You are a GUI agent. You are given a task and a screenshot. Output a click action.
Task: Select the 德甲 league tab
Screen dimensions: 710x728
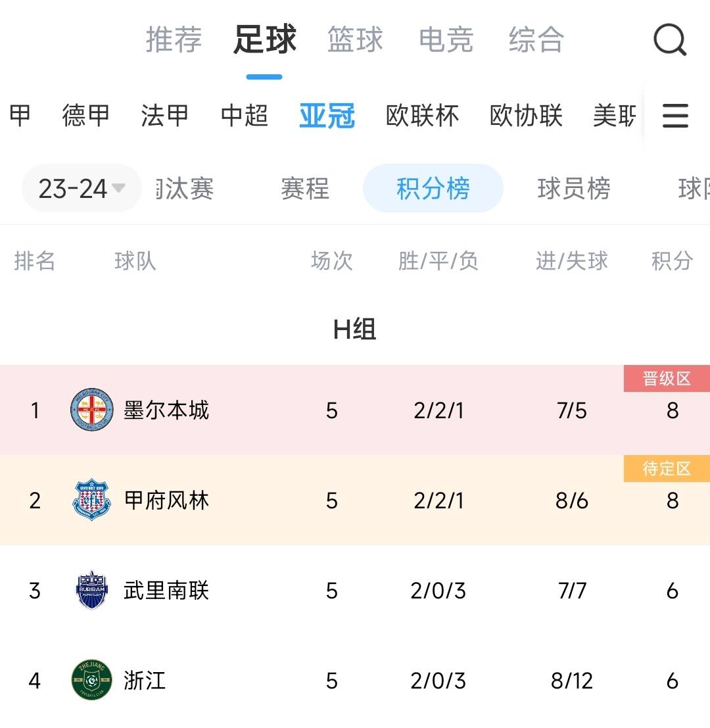[x=86, y=116]
